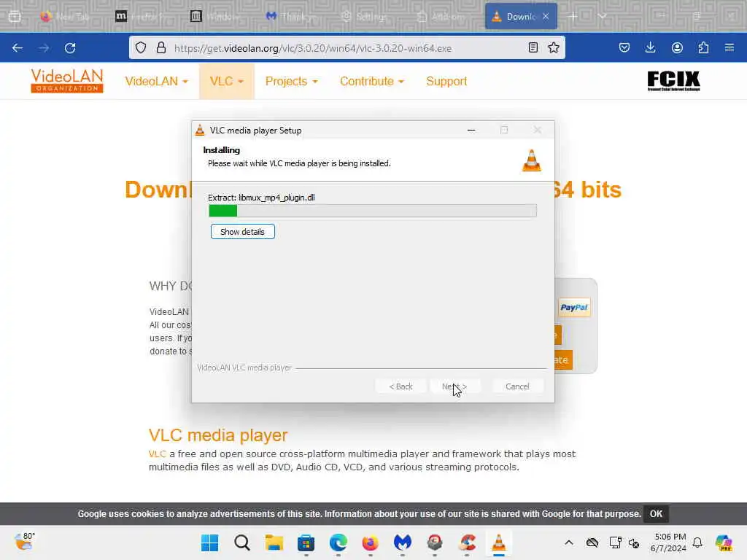Bookmark this page with the star icon
This screenshot has height=560, width=747.
(x=554, y=47)
